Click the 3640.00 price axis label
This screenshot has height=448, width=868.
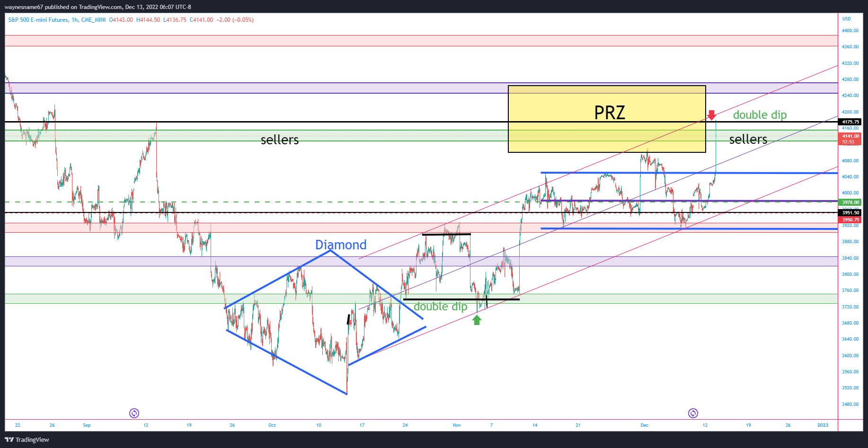pyautogui.click(x=850, y=339)
